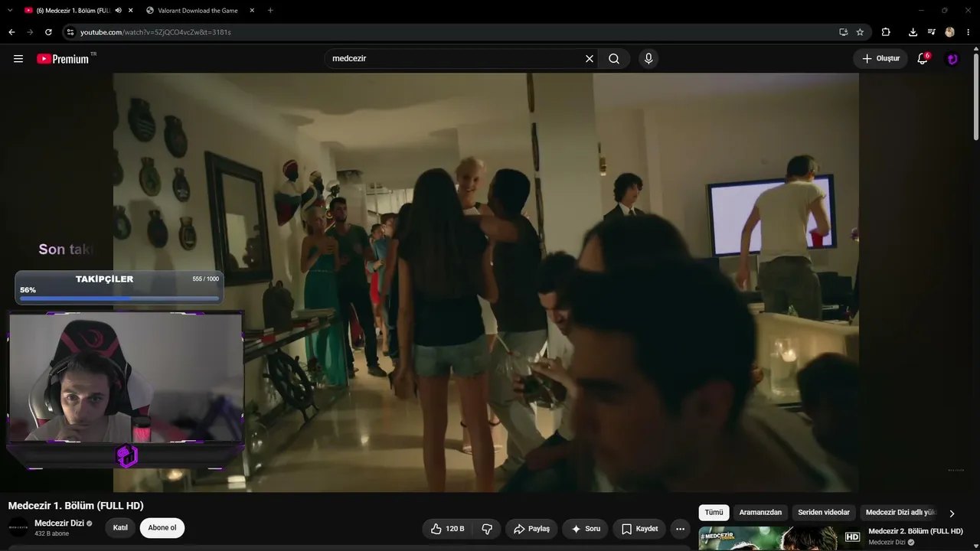Go back in browser history
This screenshot has height=551, width=980.
click(x=11, y=32)
